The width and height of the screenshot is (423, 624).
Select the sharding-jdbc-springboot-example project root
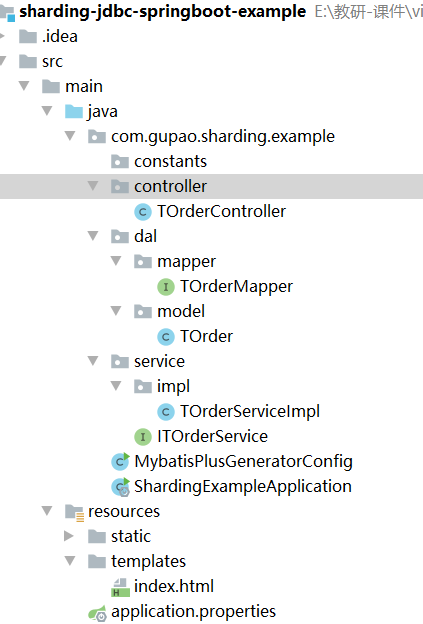pos(162,12)
